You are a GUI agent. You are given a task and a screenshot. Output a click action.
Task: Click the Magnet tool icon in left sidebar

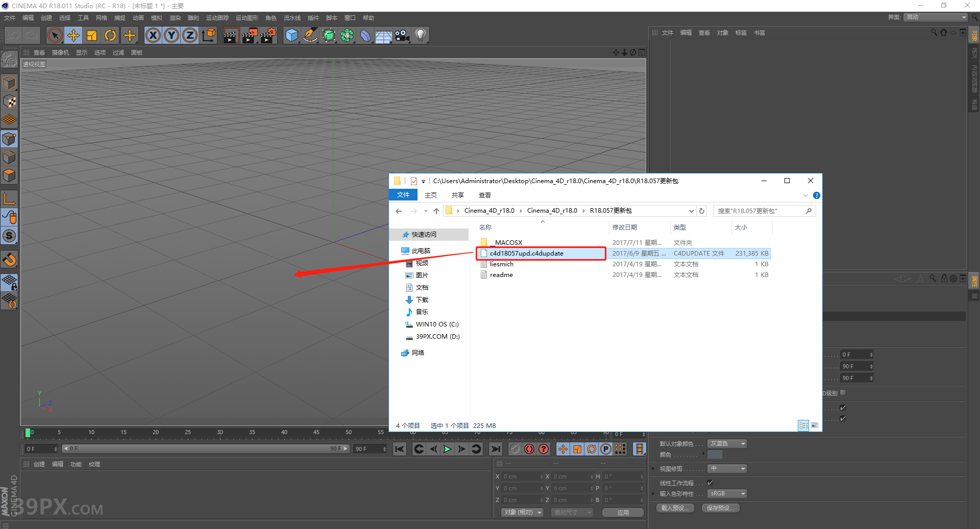pos(9,259)
